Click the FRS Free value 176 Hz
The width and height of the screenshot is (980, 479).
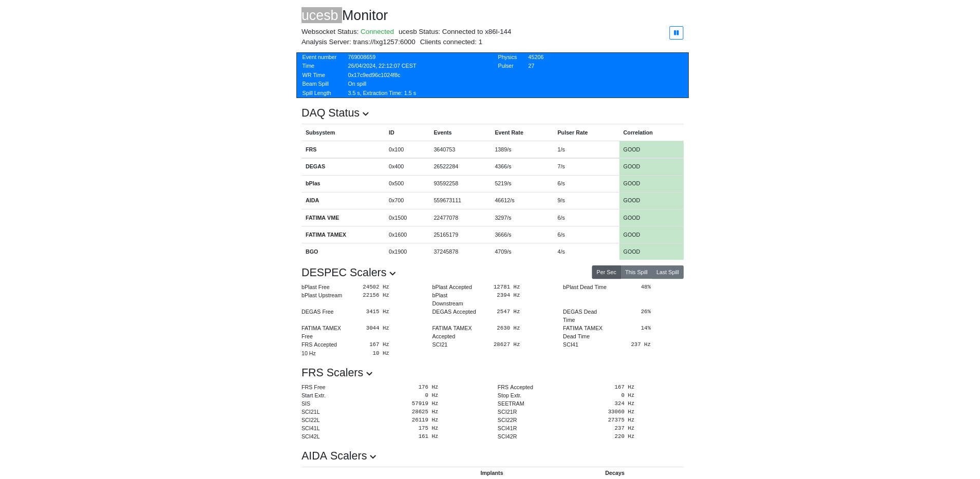pos(428,387)
